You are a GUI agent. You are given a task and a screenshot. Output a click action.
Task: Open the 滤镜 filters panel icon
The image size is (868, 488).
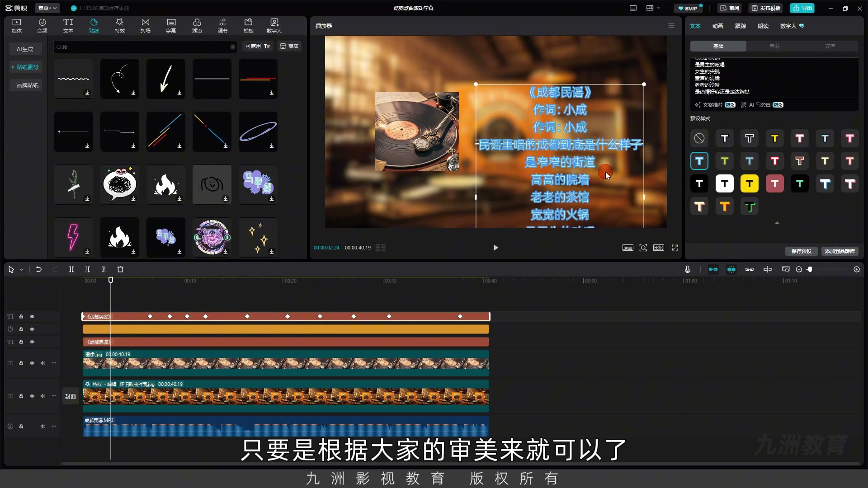197,26
